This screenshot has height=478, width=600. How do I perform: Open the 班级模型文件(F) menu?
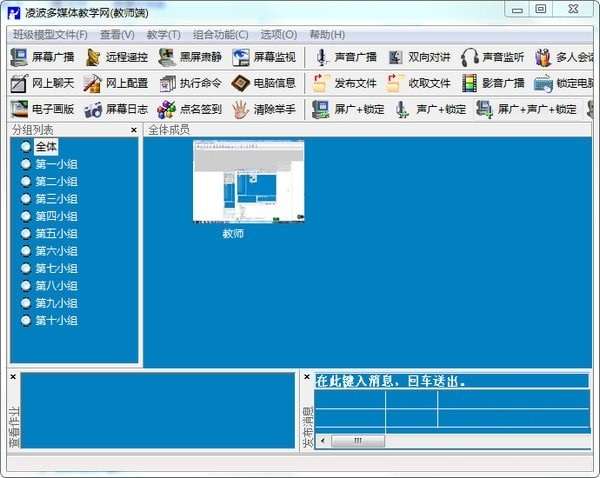[50, 34]
